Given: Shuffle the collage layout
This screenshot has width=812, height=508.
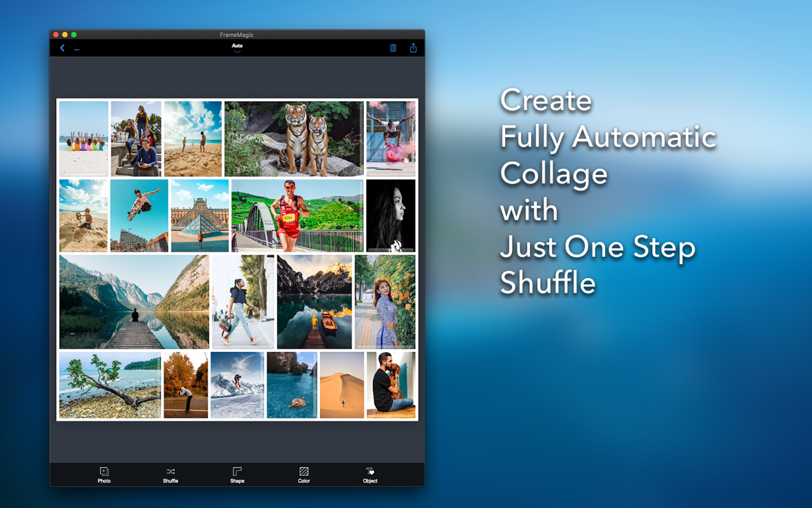Looking at the screenshot, I should [x=170, y=475].
